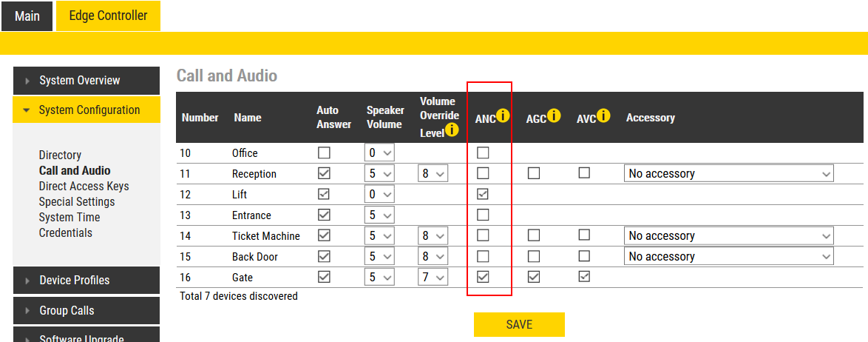
Task: Collapse System Configuration section
Action: pyautogui.click(x=86, y=110)
